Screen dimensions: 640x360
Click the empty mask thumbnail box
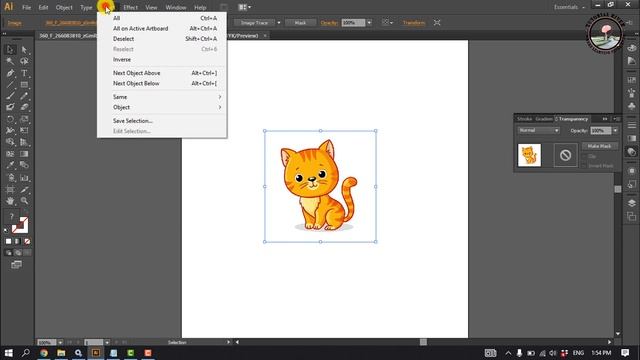[565, 155]
